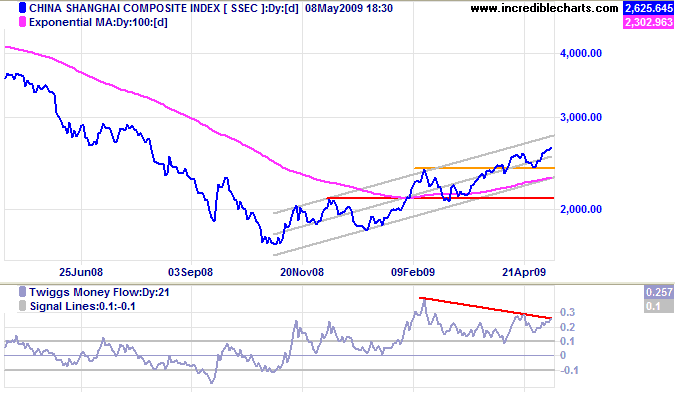675x395 pixels.
Task: Select the Twiggs Money Flow:Dy:21 label
Action: click(x=99, y=292)
